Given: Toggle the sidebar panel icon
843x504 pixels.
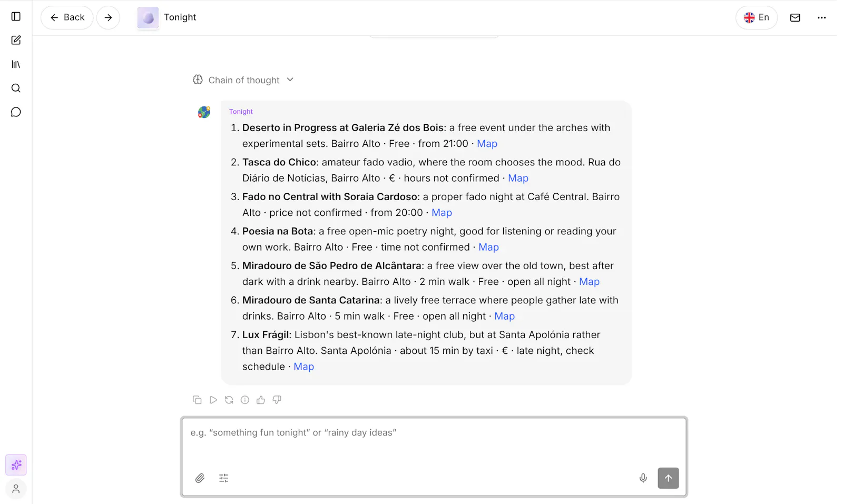Looking at the screenshot, I should [16, 16].
